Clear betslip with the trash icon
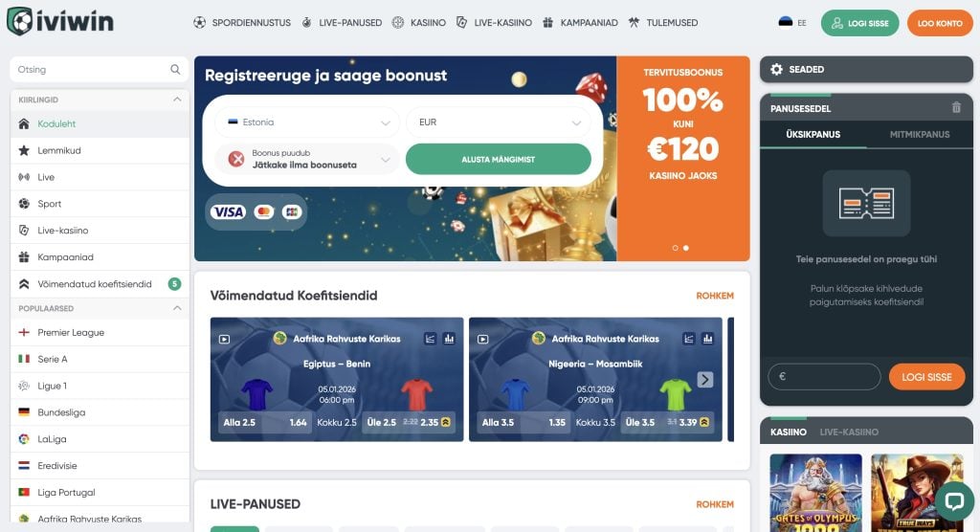Viewport: 980px width, 532px height. [x=956, y=107]
